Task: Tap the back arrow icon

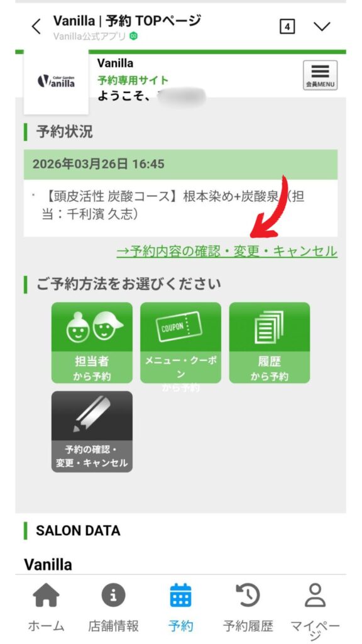Action: point(36,26)
